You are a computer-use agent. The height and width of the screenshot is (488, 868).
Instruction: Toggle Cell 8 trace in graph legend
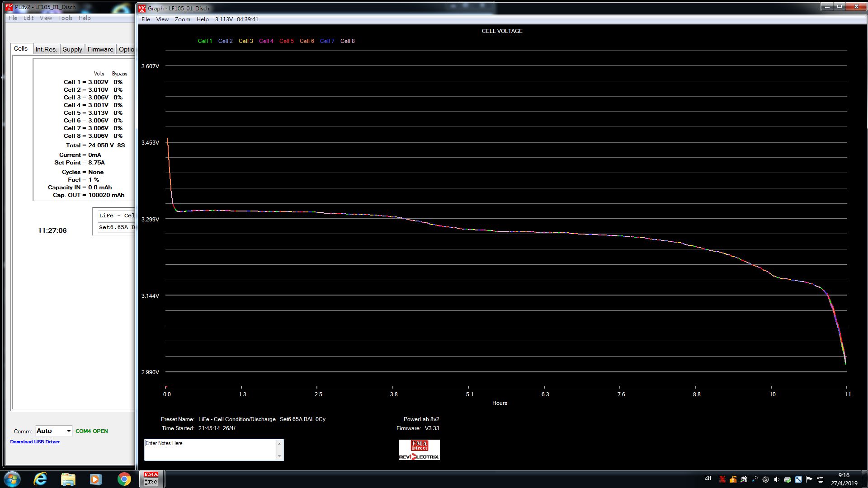pyautogui.click(x=347, y=41)
